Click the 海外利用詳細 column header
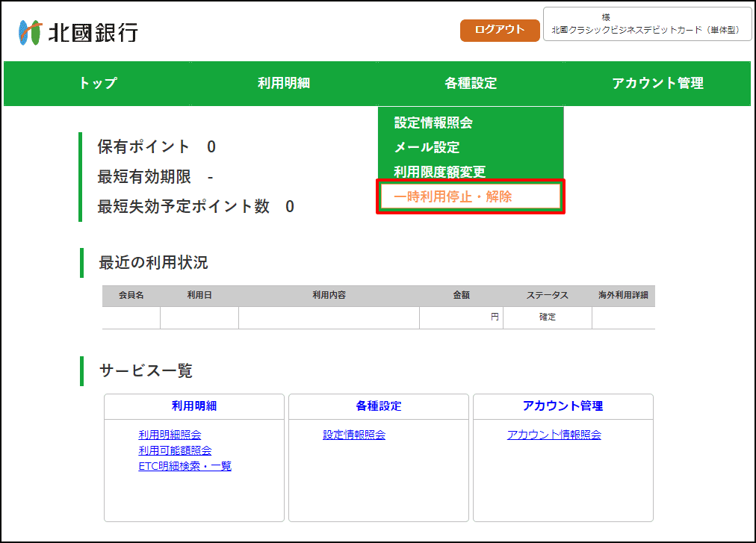This screenshot has height=543, width=756. pyautogui.click(x=623, y=296)
